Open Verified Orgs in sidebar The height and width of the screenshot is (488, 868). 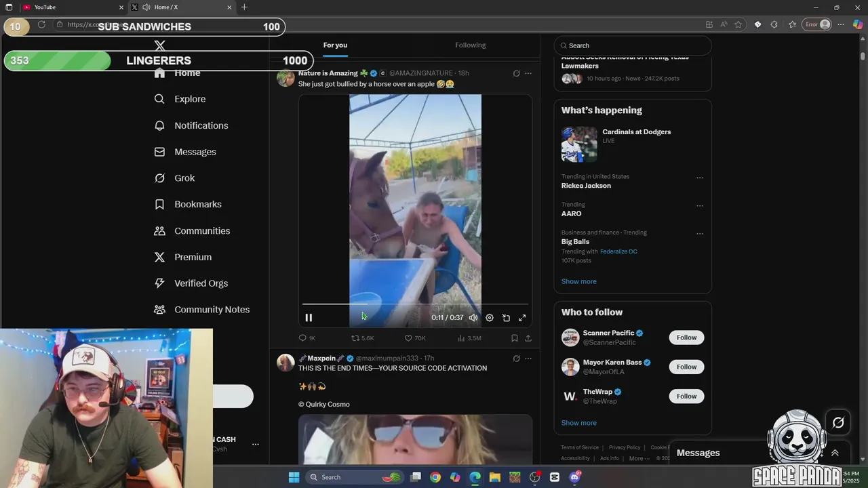[x=191, y=283]
